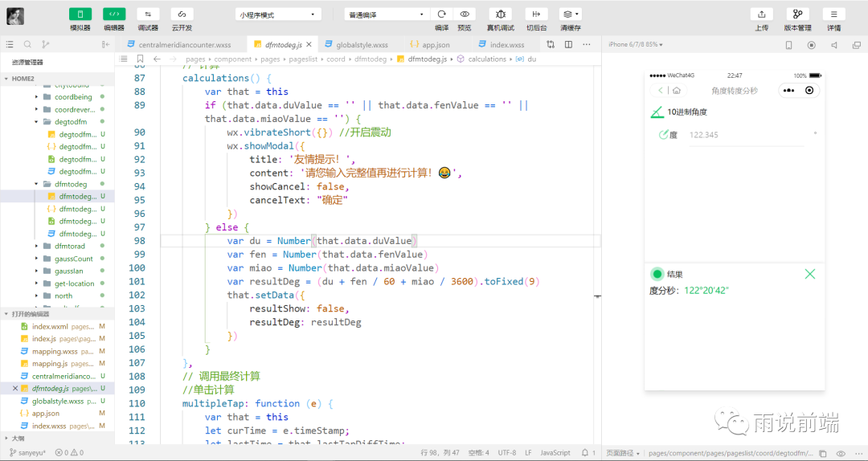
Task: Toggle the 调试器 debugger panel
Action: (148, 14)
